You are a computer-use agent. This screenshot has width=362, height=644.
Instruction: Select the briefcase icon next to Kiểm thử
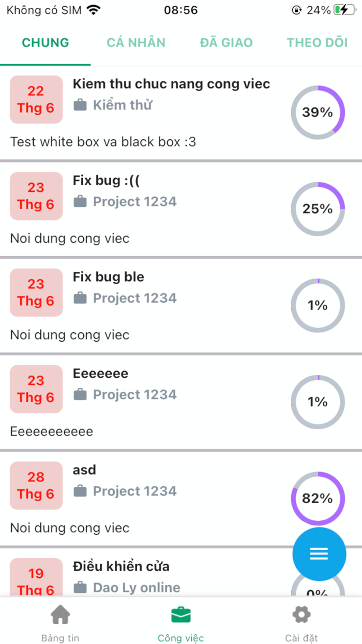tap(81, 105)
